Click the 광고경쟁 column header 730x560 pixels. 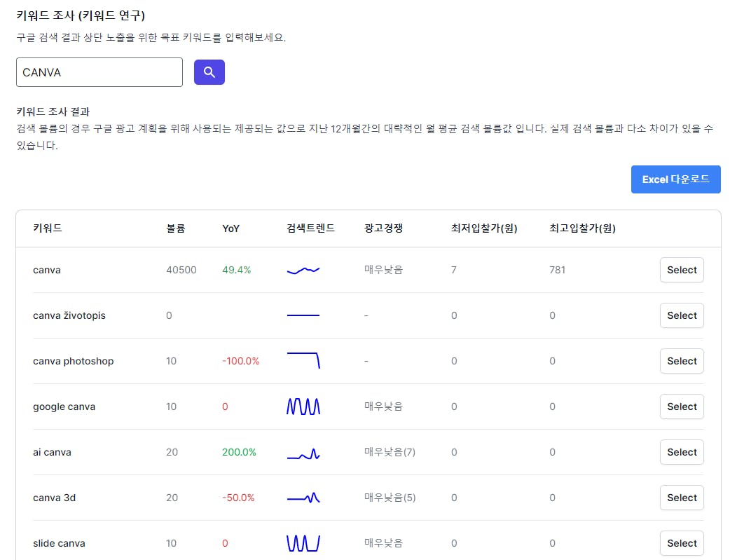click(383, 228)
